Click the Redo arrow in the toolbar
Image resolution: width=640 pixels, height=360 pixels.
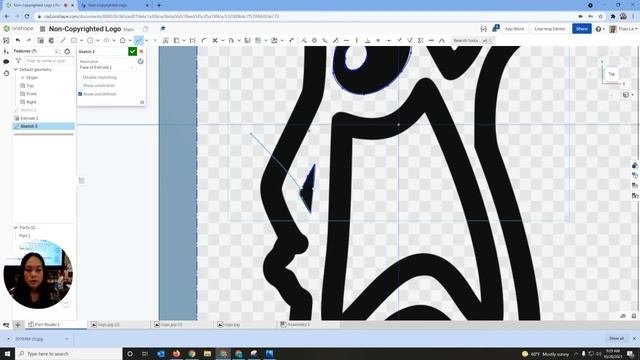point(29,40)
